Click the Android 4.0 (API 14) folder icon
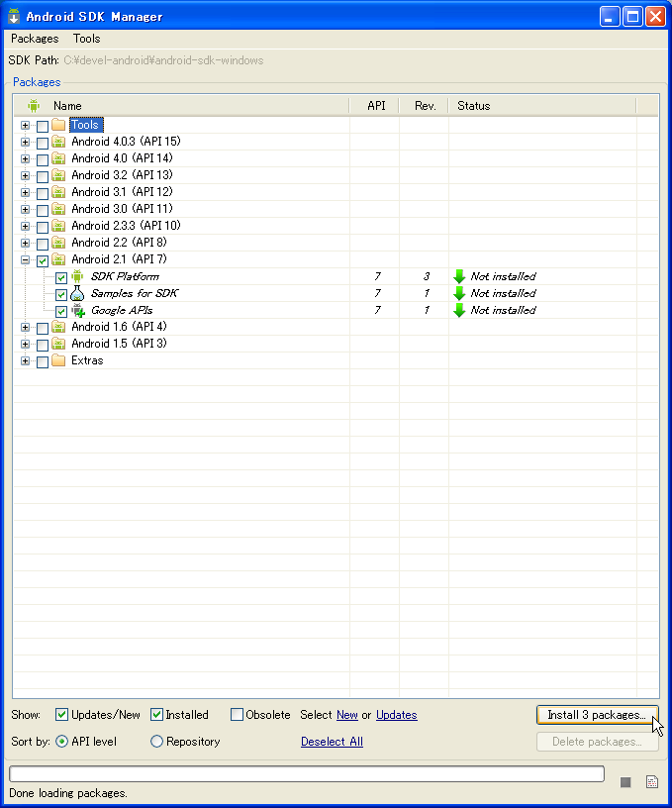The height and width of the screenshot is (808, 672). point(58,158)
